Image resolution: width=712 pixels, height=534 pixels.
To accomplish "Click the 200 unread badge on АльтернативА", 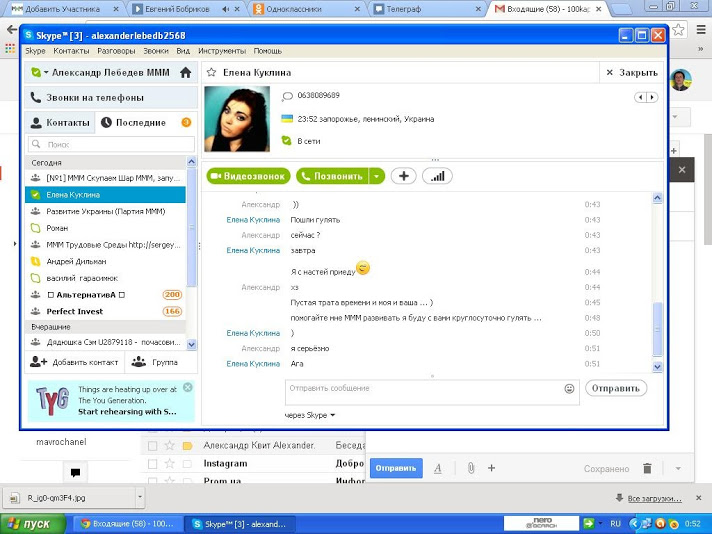I will [x=172, y=295].
